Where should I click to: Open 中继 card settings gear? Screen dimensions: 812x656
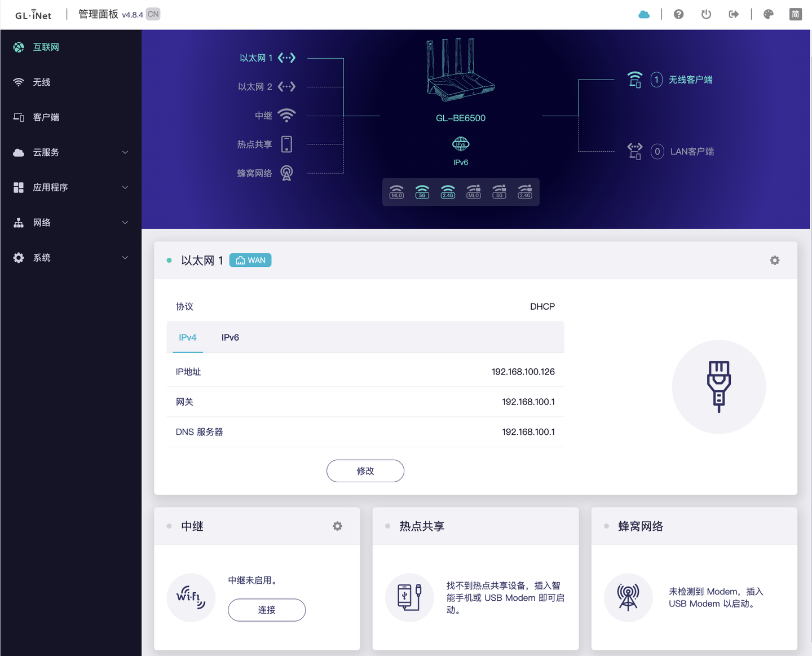coord(337,526)
